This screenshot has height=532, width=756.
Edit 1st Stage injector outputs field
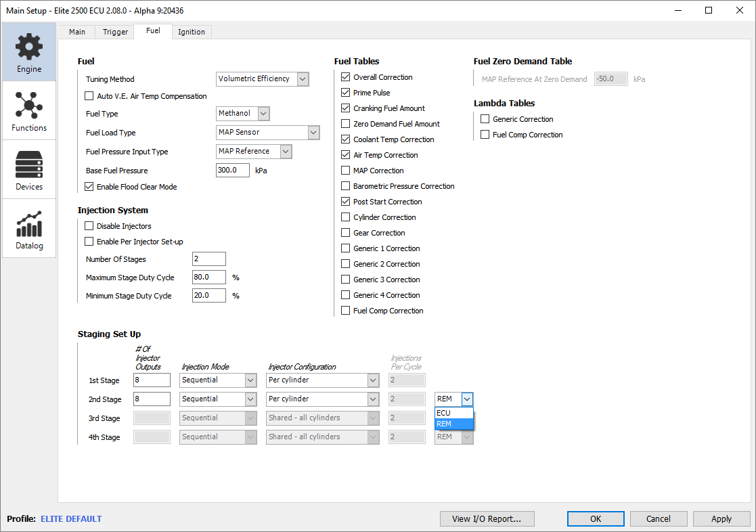(152, 380)
